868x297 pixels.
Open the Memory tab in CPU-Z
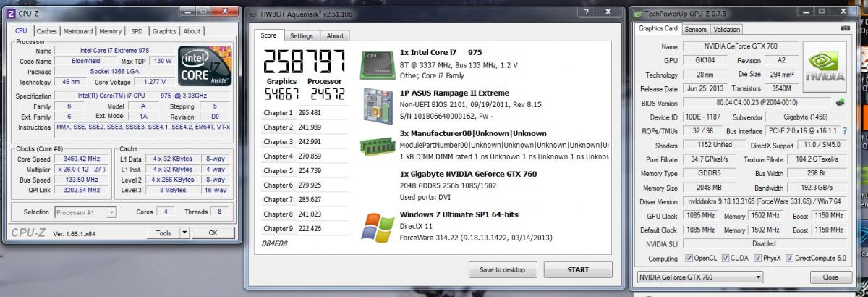[x=111, y=31]
